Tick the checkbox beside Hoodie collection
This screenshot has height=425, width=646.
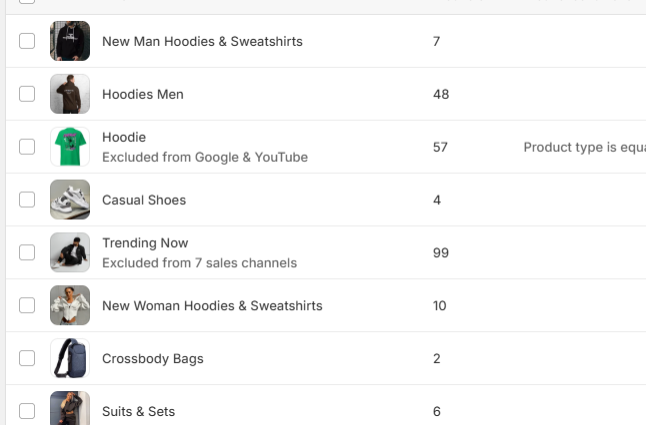pyautogui.click(x=27, y=147)
